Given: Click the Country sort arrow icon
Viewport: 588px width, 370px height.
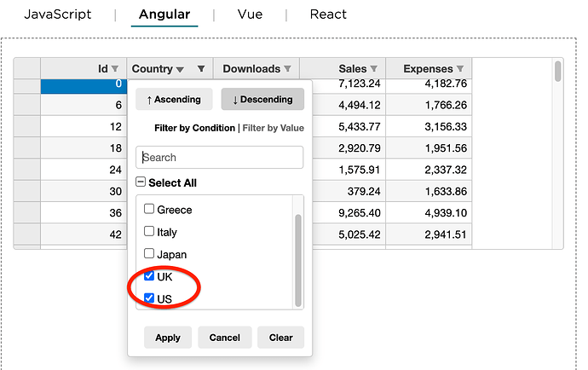Looking at the screenshot, I should coord(180,70).
